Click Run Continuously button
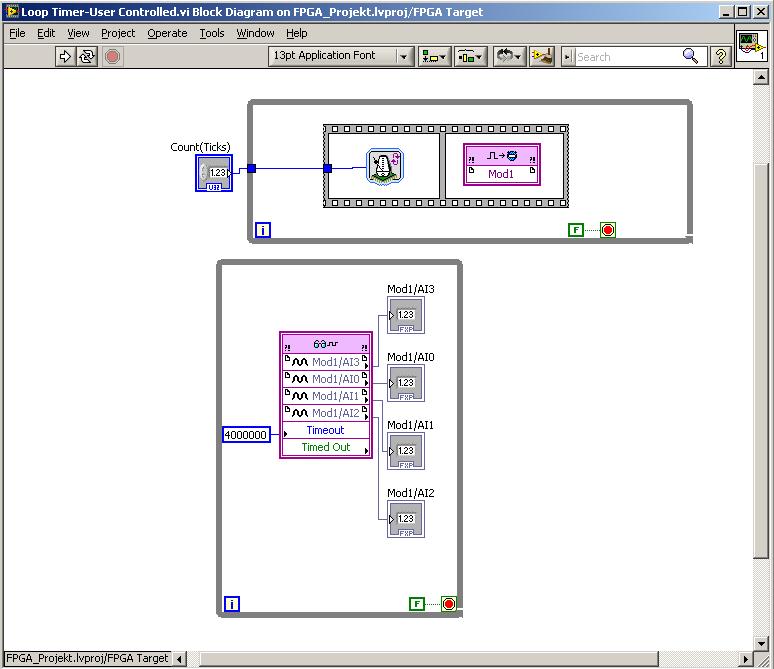Image resolution: width=774 pixels, height=669 pixels. pos(87,56)
